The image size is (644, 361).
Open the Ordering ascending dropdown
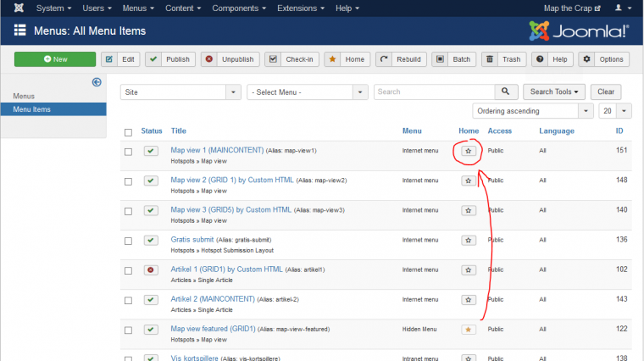tap(532, 111)
